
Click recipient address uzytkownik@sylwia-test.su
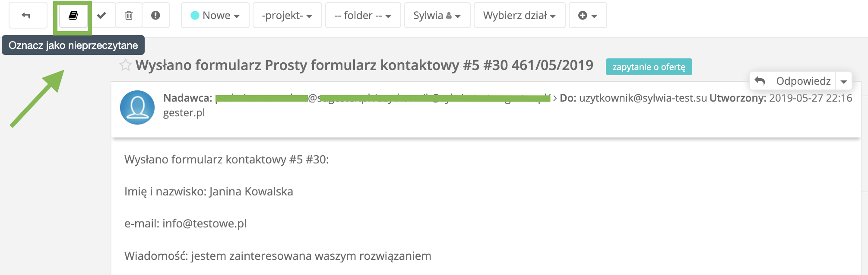click(x=643, y=98)
